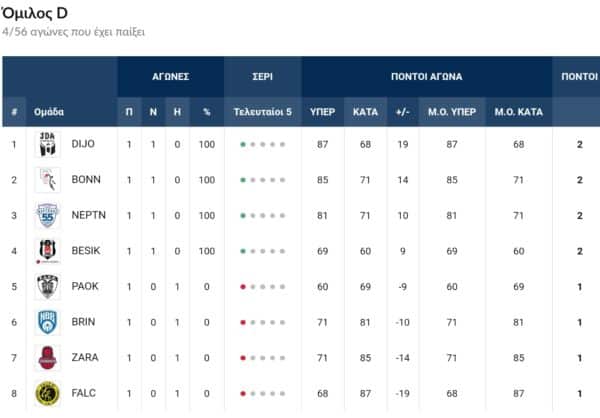This screenshot has height=418, width=600.
Task: Click the BRIN team logo
Action: point(48,322)
